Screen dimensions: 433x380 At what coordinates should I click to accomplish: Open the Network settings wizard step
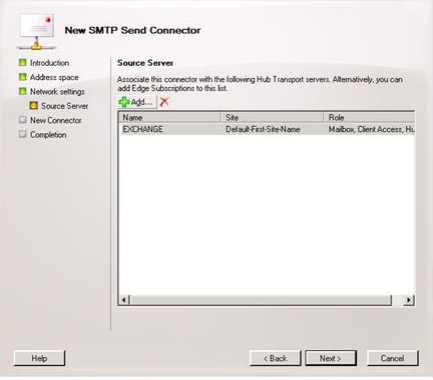(x=57, y=92)
